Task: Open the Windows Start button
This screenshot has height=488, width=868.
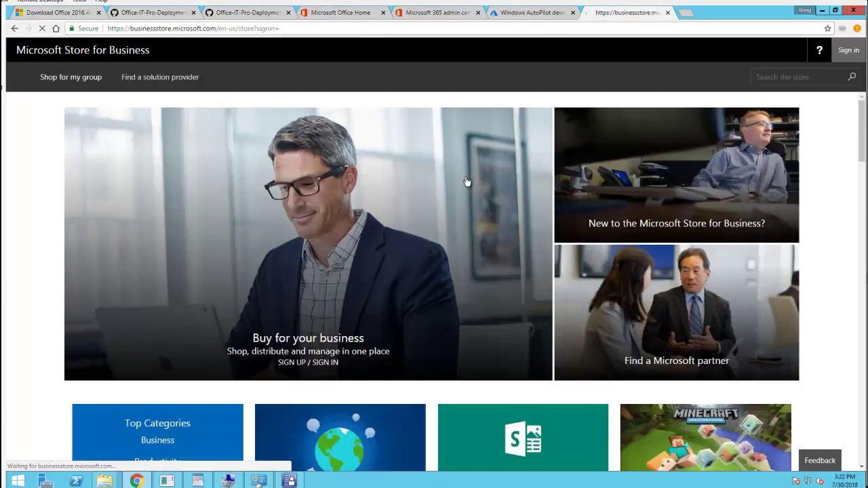Action: (18, 481)
